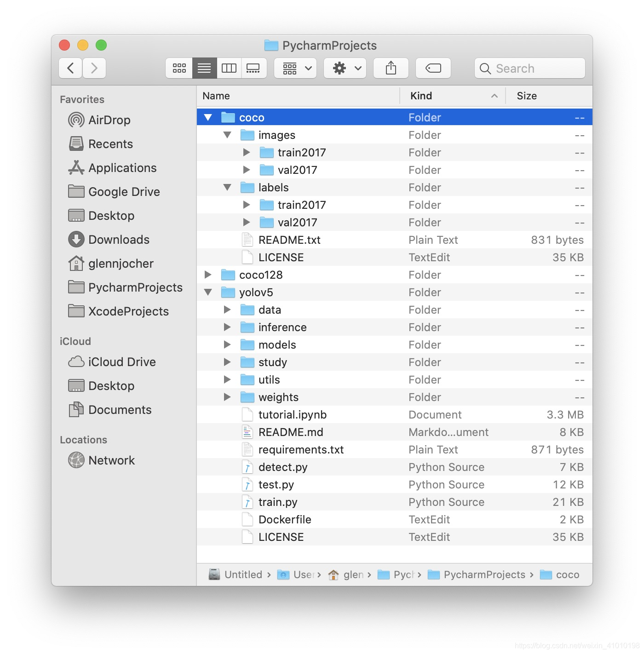Click the full PycharmProjects path bar entry
This screenshot has height=654, width=644.
click(477, 575)
